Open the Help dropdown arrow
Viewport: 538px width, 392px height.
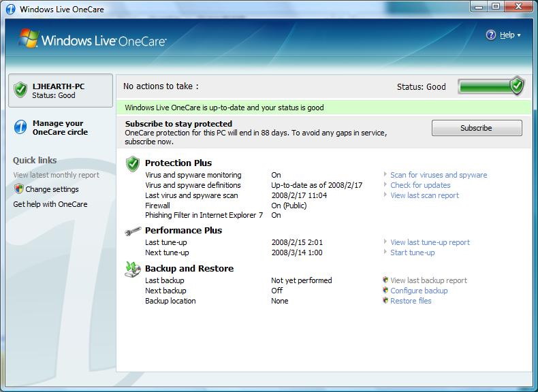coord(519,35)
